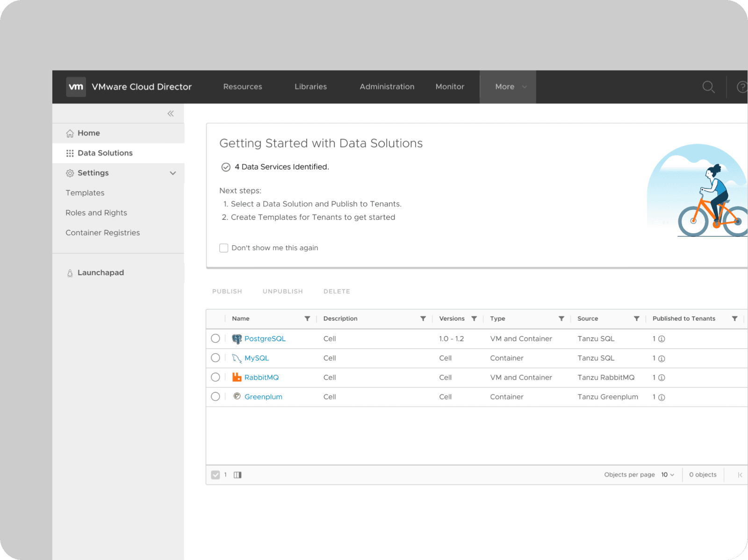Sort by the Name column header
This screenshot has height=560, width=748.
[x=241, y=319]
